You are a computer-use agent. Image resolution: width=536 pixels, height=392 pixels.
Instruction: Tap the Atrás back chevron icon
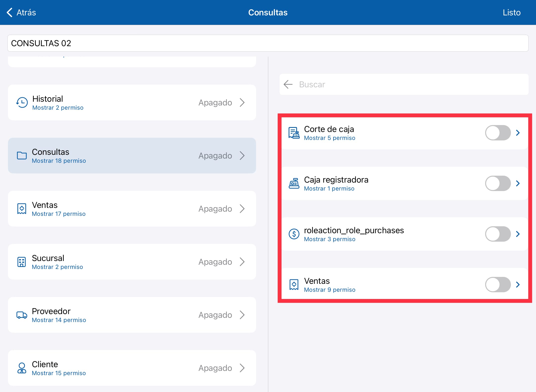pos(9,12)
